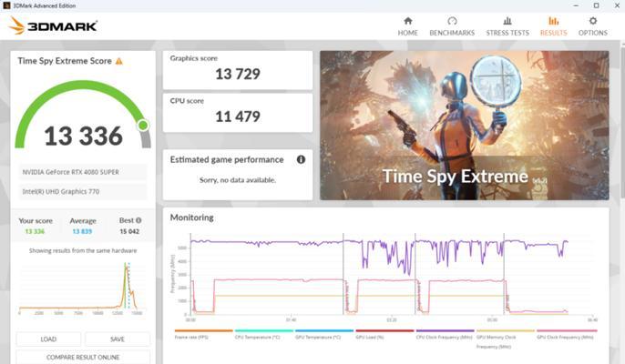
Task: Click the Graphics score value 13 729
Action: click(x=238, y=74)
